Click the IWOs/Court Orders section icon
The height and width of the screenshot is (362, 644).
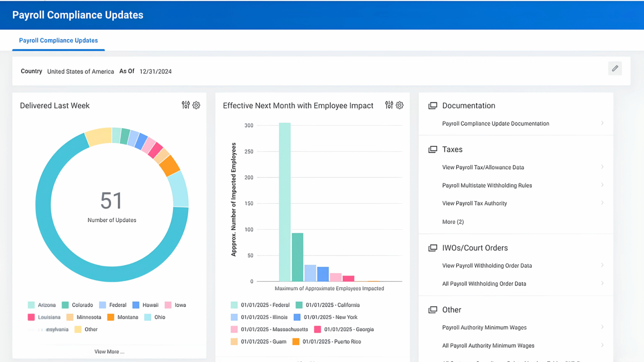(433, 248)
